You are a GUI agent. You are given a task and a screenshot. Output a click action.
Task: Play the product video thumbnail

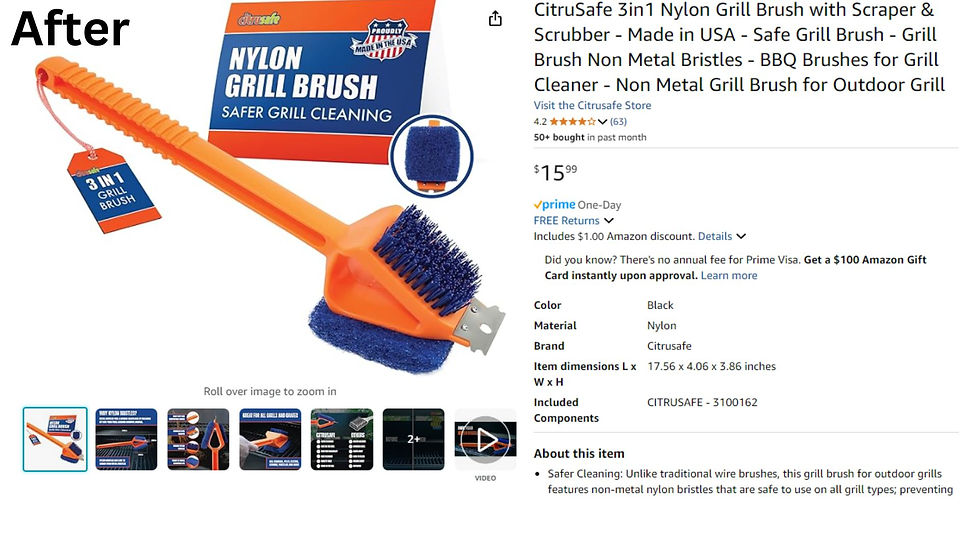pos(485,440)
